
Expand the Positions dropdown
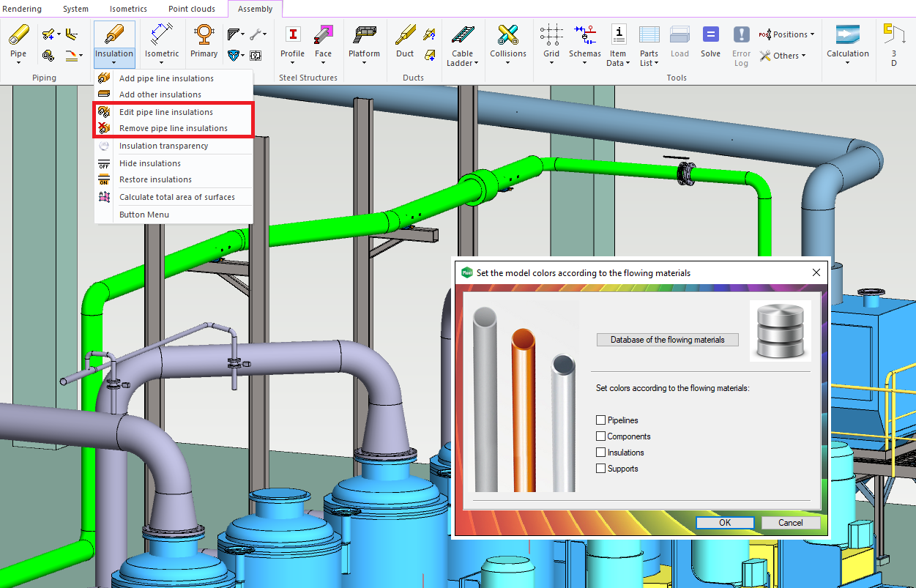(x=787, y=34)
